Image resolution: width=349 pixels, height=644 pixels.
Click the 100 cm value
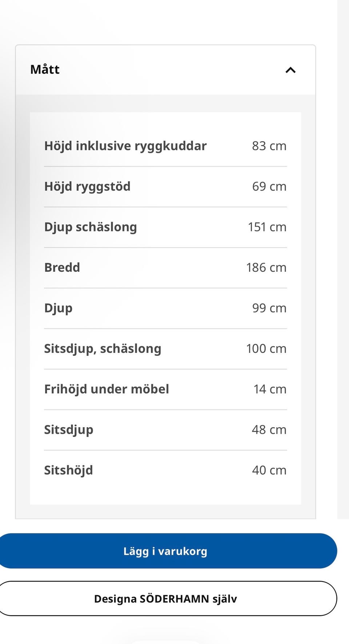[266, 349]
